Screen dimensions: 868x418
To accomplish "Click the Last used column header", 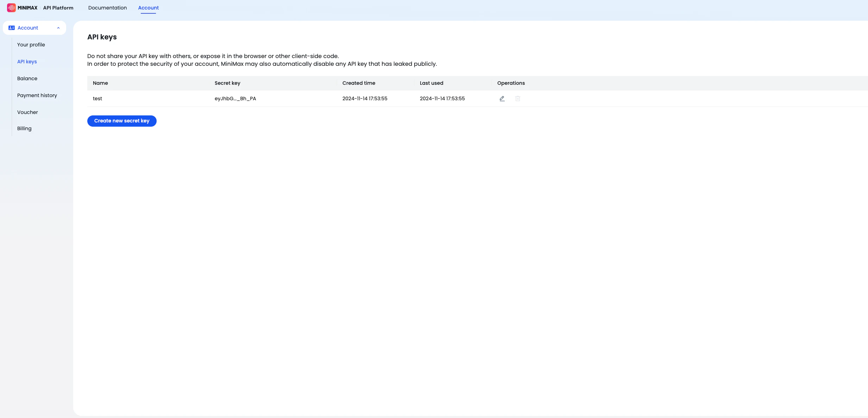I will 431,83.
